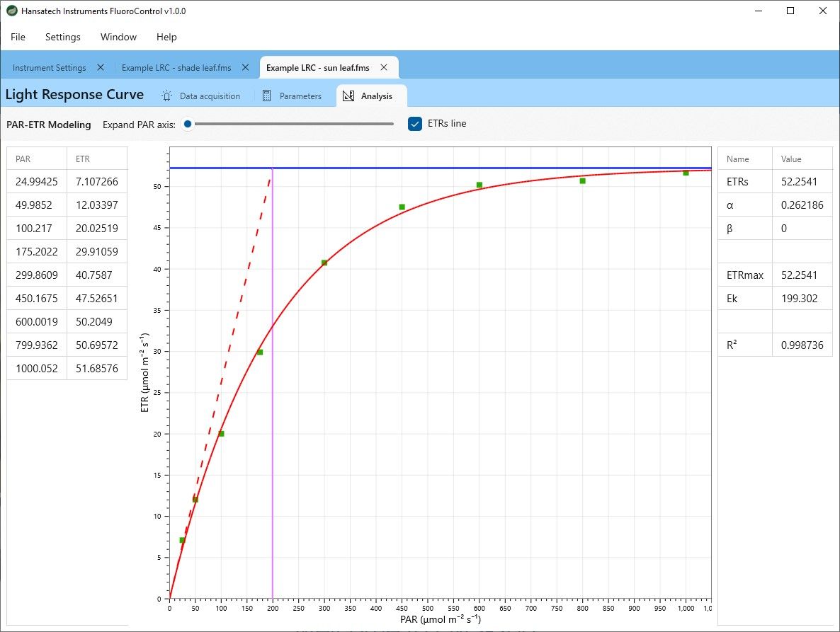Close the Instrument Settings tab
This screenshot has width=840, height=632.
pyautogui.click(x=100, y=67)
